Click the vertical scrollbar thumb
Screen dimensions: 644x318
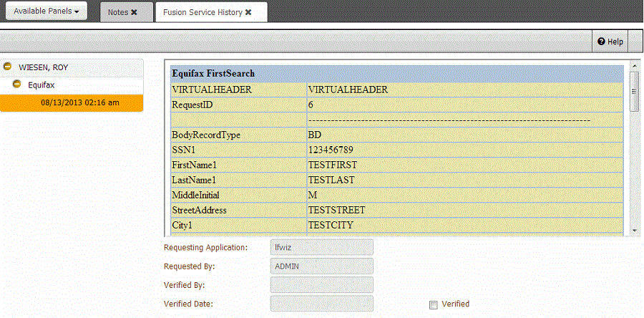pos(634,91)
